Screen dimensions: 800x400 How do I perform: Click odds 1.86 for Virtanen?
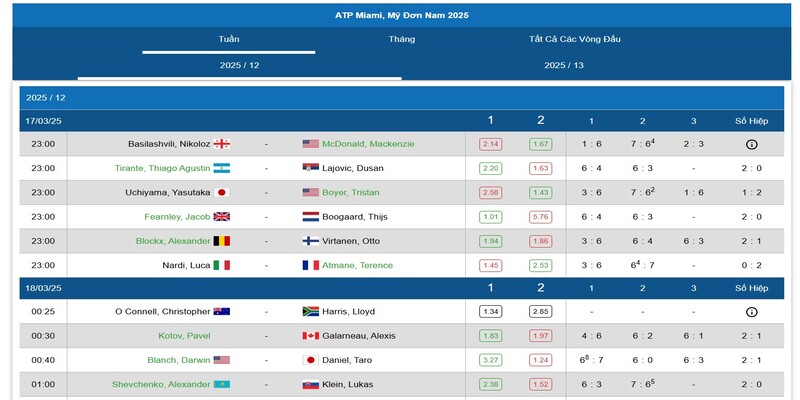pyautogui.click(x=540, y=241)
